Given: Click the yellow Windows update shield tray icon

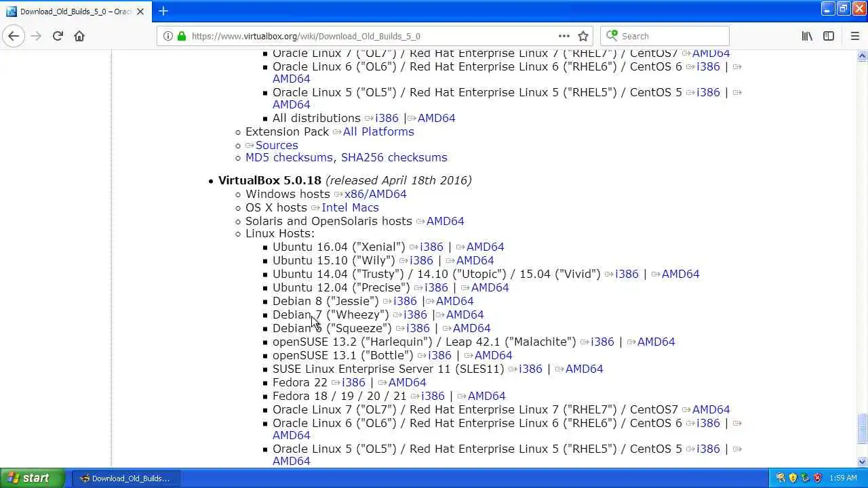Looking at the screenshot, I should point(793,478).
